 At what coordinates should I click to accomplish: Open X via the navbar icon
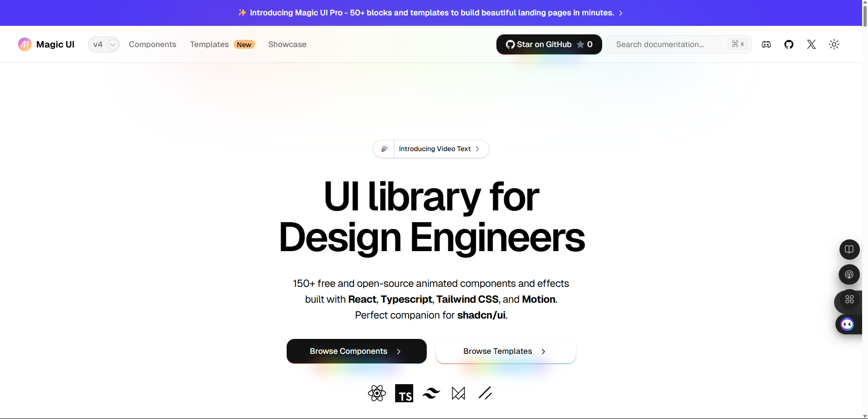coord(811,44)
